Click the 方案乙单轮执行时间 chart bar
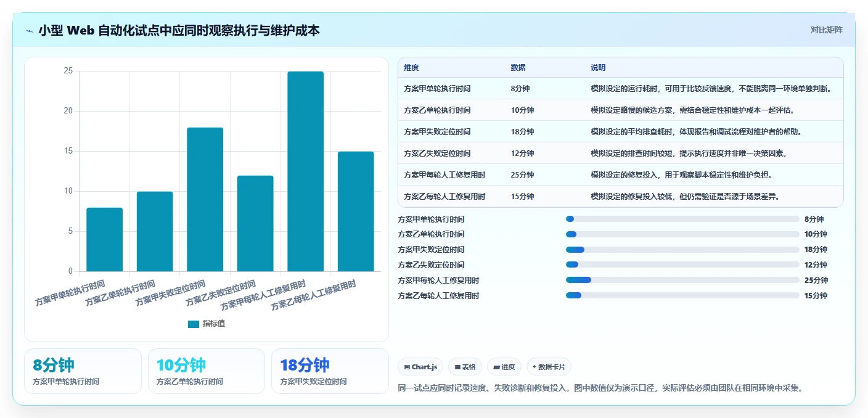Image resolution: width=868 pixels, height=418 pixels. point(155,231)
